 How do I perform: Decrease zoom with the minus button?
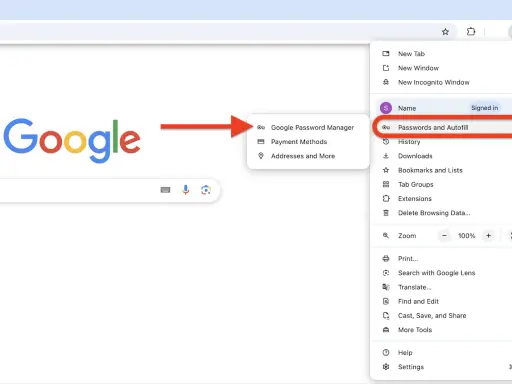click(x=444, y=236)
